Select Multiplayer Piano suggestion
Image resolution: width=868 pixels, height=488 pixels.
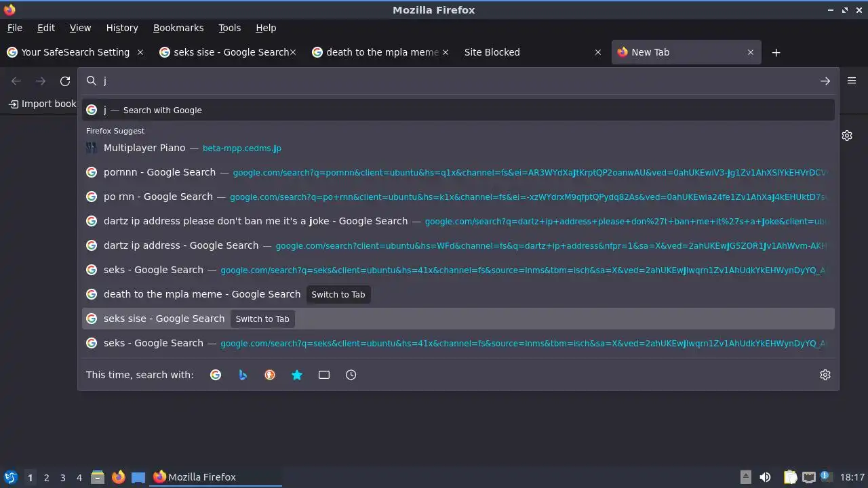point(458,148)
